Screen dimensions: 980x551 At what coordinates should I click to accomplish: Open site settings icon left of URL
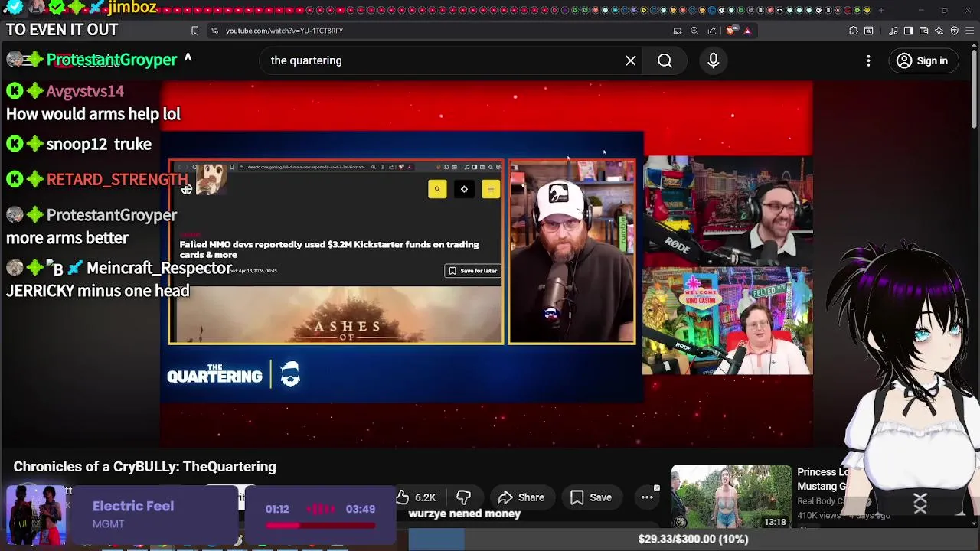214,31
